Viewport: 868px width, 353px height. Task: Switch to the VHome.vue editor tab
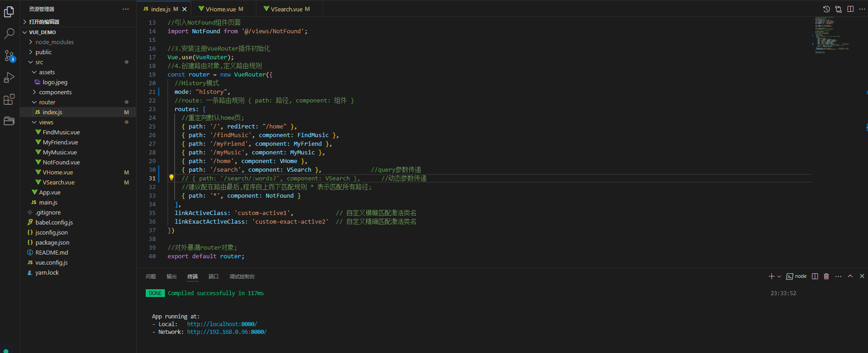pos(224,9)
